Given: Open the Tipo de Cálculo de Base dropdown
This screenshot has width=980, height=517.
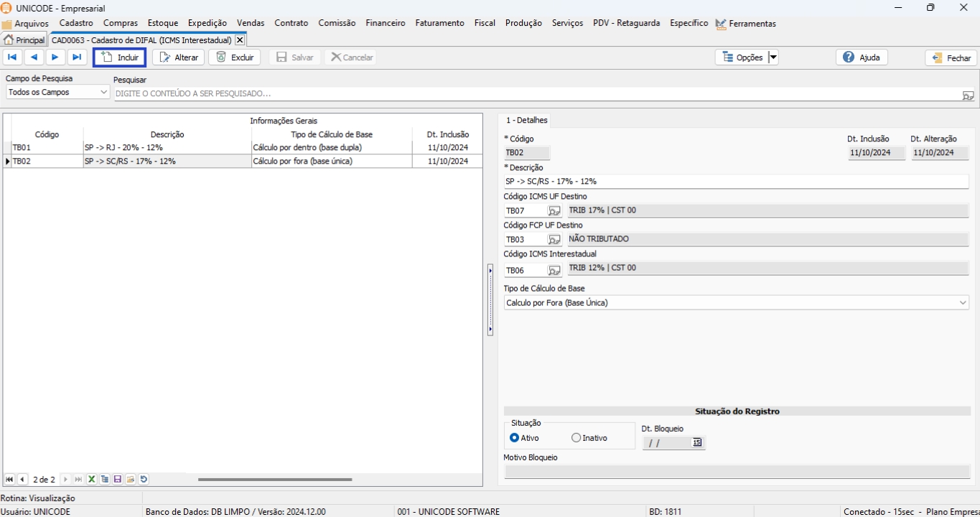Looking at the screenshot, I should pyautogui.click(x=963, y=303).
